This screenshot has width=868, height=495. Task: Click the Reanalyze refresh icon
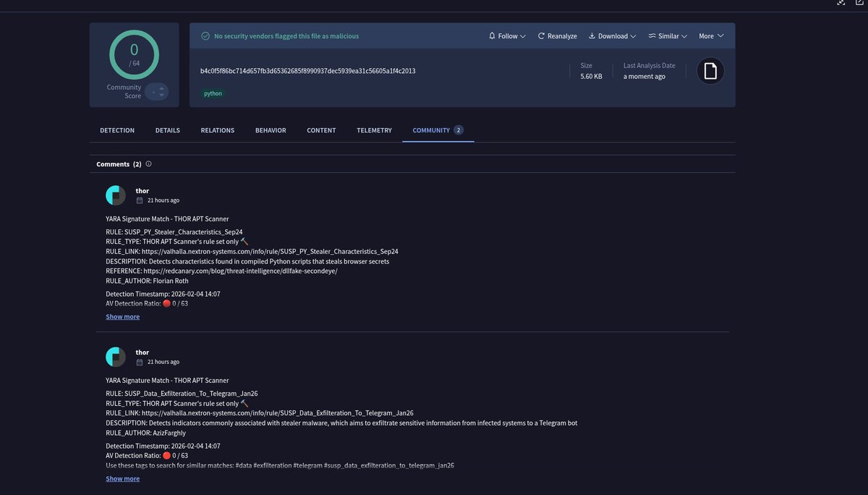point(540,35)
